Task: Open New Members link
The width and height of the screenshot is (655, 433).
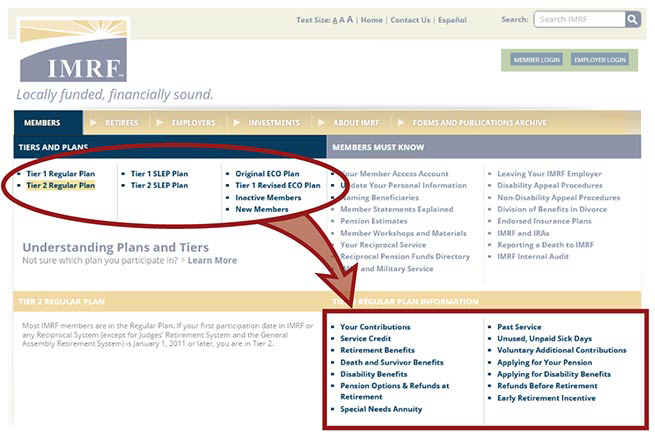Action: 262,209
